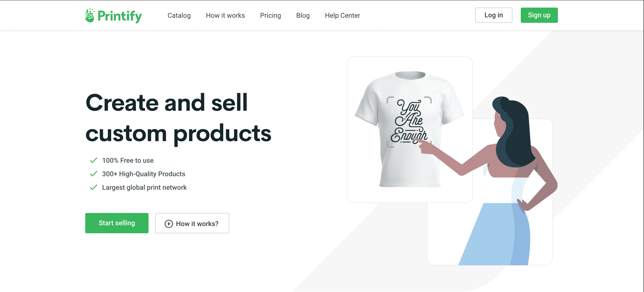The height and width of the screenshot is (292, 644).
Task: Click the Log in button
Action: (494, 15)
